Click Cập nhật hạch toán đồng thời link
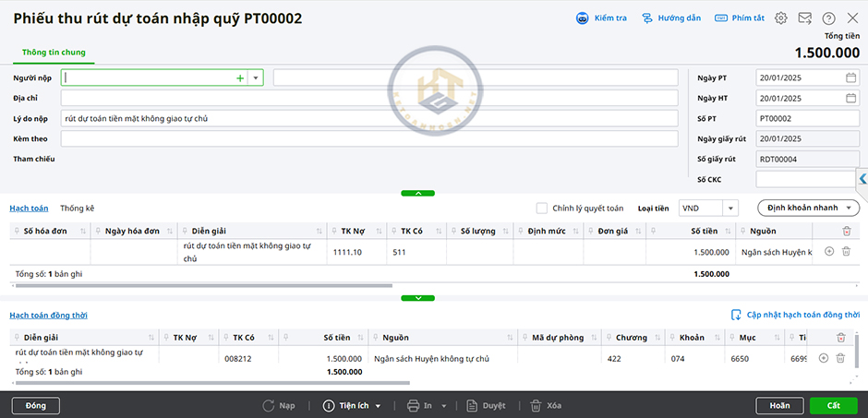 795,315
